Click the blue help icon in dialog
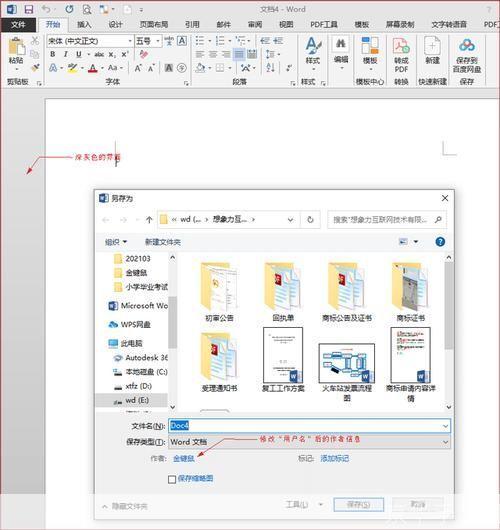Image resolution: width=500 pixels, height=530 pixels. [440, 242]
